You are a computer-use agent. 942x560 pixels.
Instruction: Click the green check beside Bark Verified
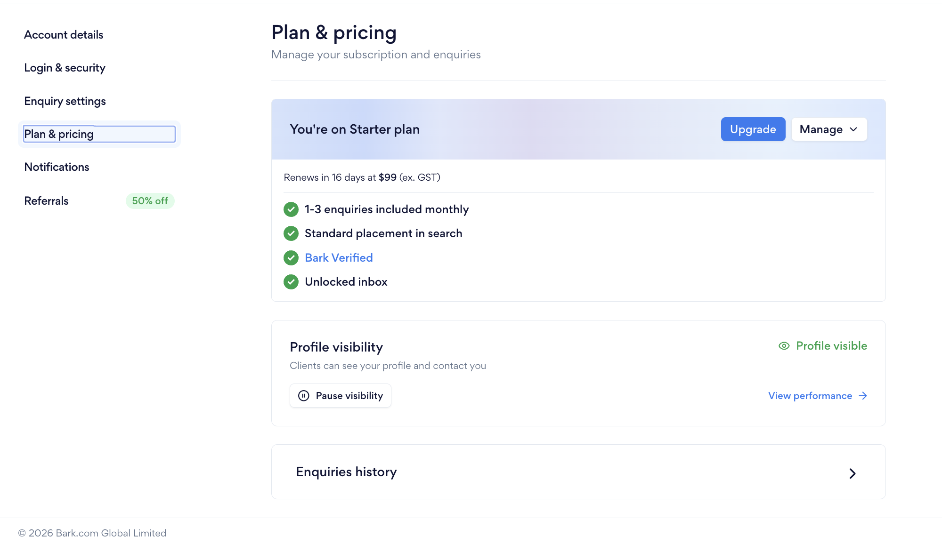tap(291, 258)
